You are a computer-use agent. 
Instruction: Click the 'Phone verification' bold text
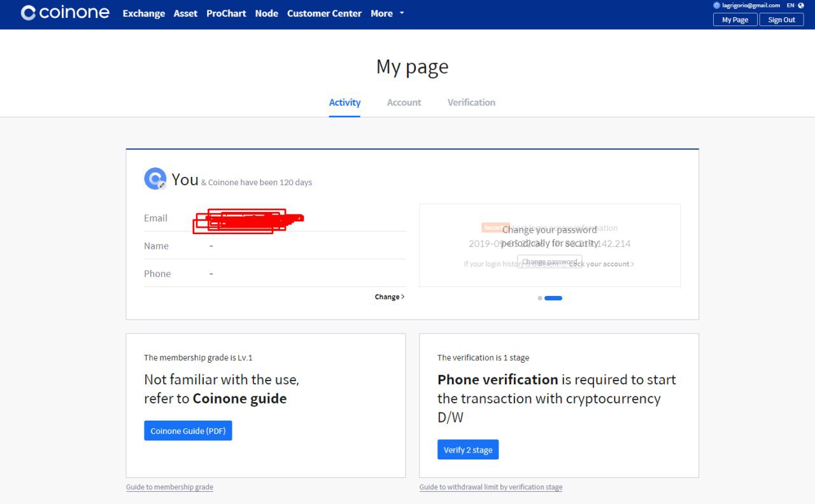click(498, 380)
